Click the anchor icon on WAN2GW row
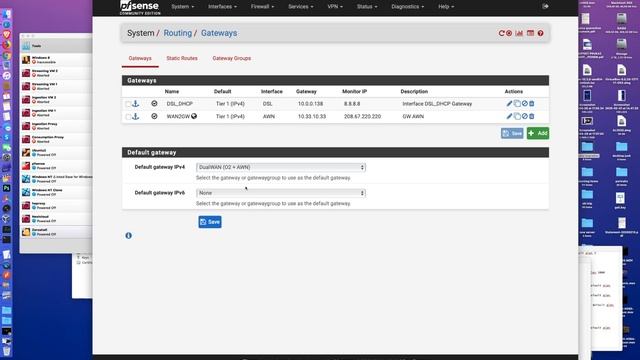The width and height of the screenshot is (640, 360). coord(136,116)
